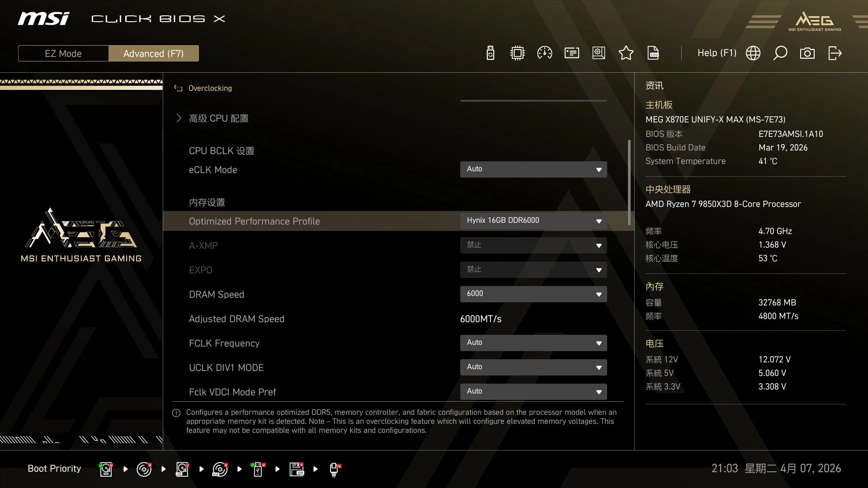This screenshot has width=868, height=488.
Task: Expand 高级 CPU 配置 submenu
Action: click(218, 118)
